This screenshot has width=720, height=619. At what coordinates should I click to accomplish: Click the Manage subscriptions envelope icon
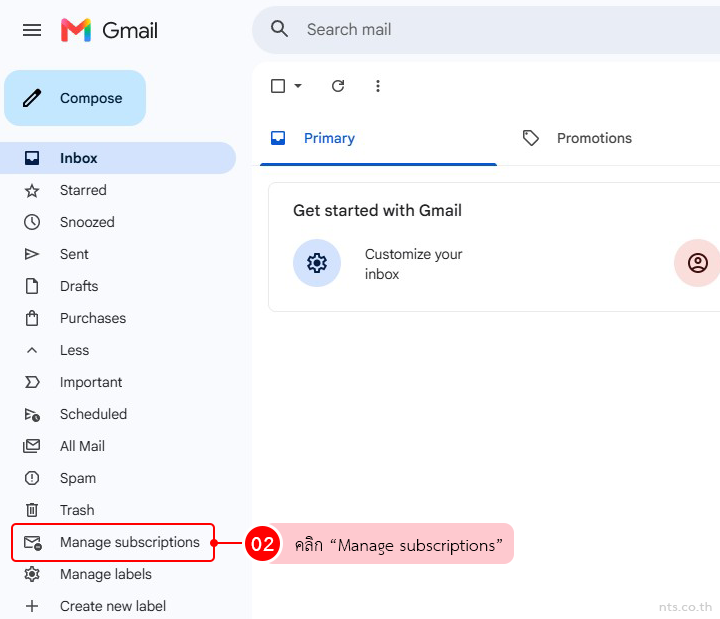(33, 543)
